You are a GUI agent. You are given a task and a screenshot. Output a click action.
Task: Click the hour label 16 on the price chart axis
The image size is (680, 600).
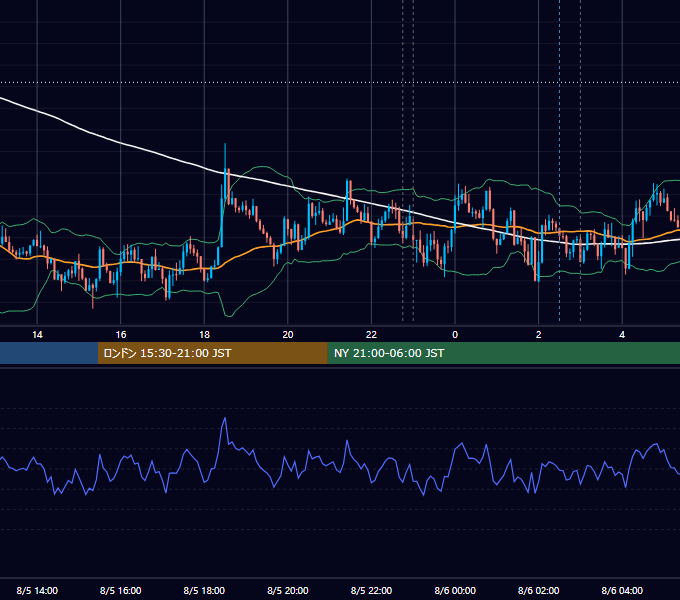click(x=121, y=335)
